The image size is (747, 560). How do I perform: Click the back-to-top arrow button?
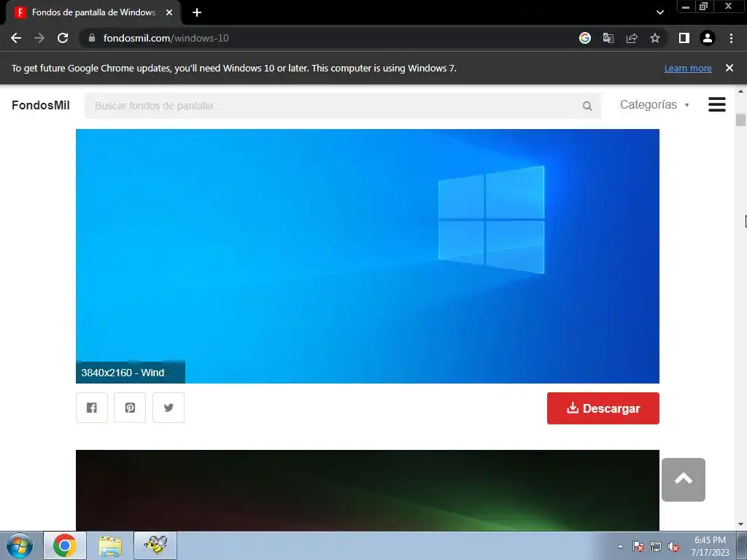click(683, 480)
